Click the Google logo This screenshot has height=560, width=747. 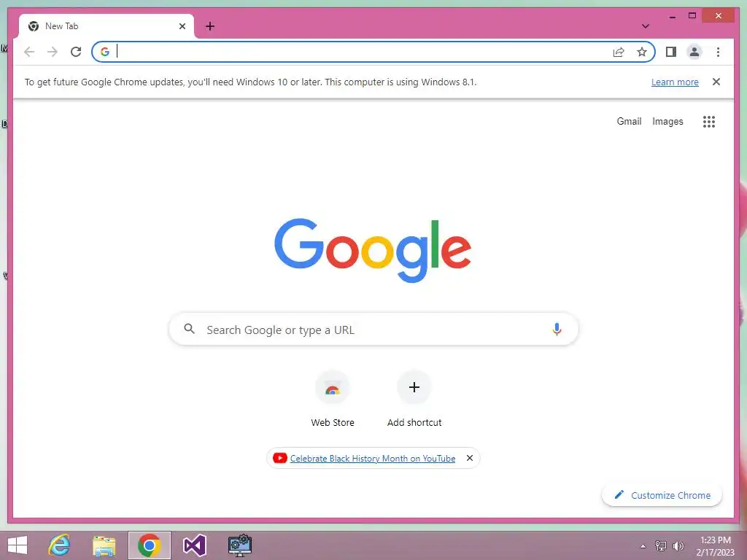[x=373, y=251]
